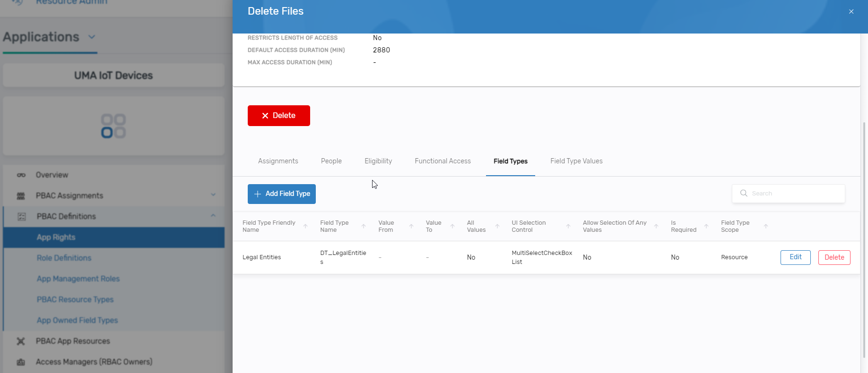The height and width of the screenshot is (373, 868).
Task: Click the UMA IoT Devices heading
Action: 113,76
